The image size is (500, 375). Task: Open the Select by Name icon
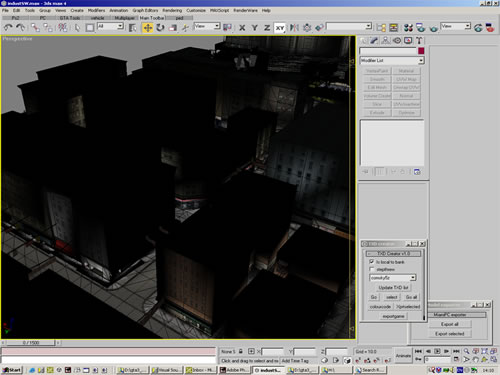click(132, 27)
